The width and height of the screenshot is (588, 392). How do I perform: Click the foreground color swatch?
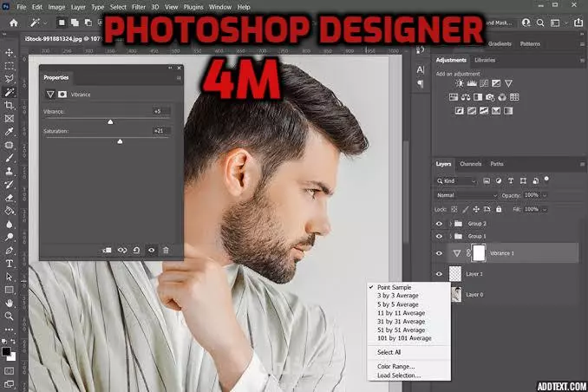6,352
